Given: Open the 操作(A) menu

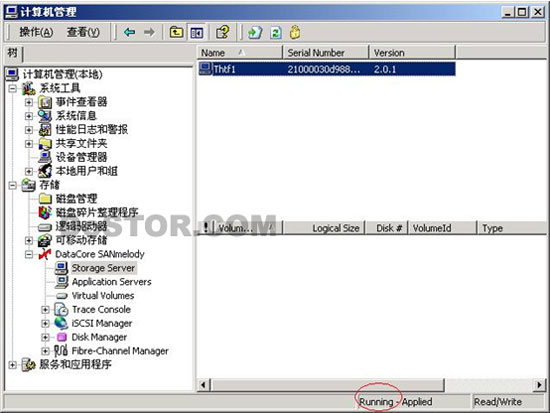Looking at the screenshot, I should 36,32.
